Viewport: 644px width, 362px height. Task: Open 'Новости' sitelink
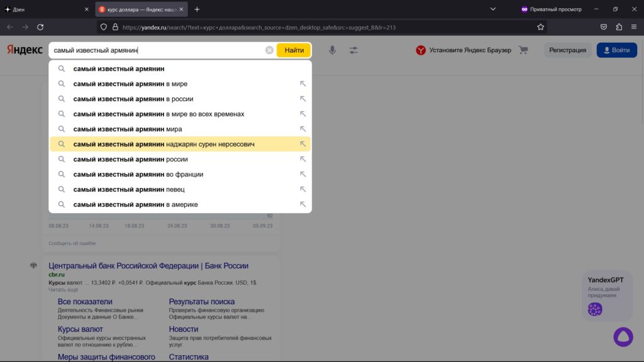[184, 329]
